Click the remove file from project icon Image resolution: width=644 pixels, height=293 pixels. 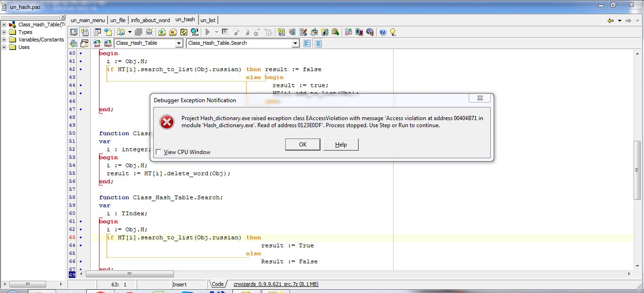coord(173,32)
